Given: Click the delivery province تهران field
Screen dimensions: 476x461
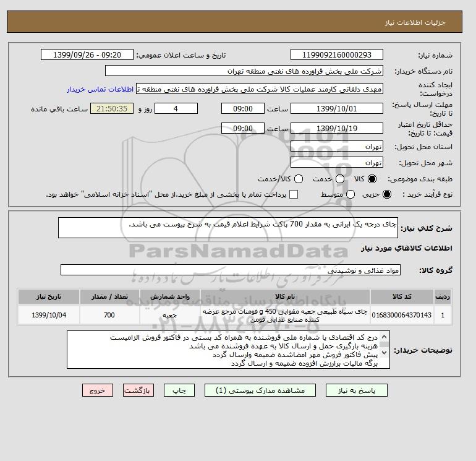Looking at the screenshot, I should coord(337,147).
